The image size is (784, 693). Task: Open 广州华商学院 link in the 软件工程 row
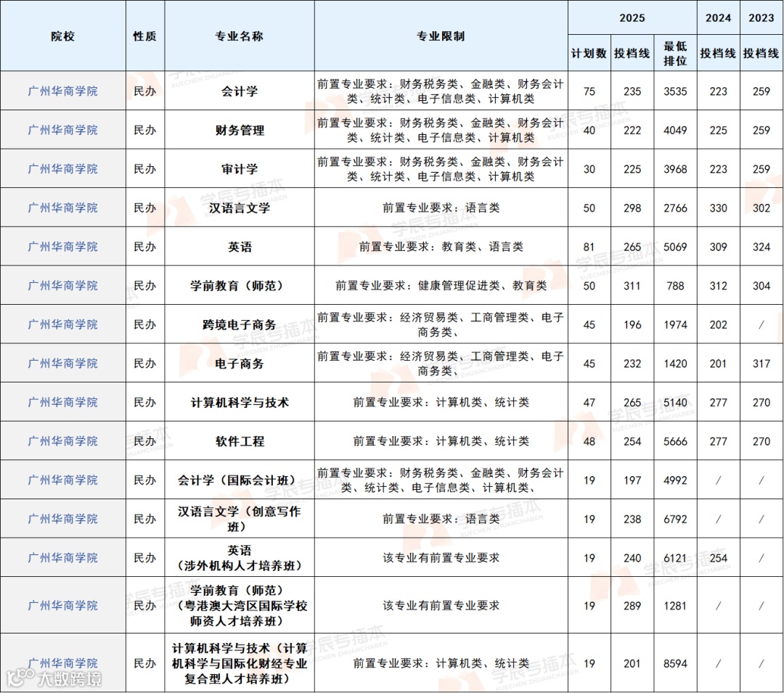(x=62, y=441)
